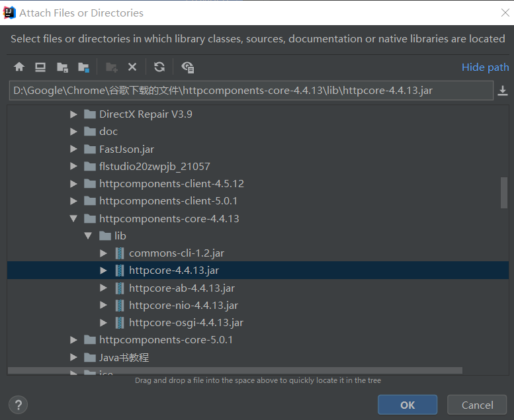Viewport: 514px width, 420px height.
Task: Select the commons-cli-1.2.jar file name
Action: tap(177, 253)
